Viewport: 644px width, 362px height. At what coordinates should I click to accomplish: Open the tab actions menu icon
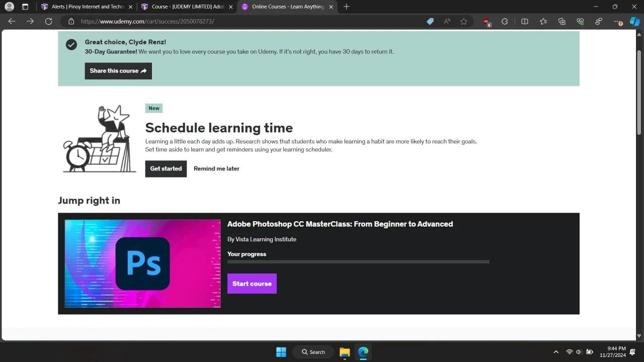tap(25, 7)
